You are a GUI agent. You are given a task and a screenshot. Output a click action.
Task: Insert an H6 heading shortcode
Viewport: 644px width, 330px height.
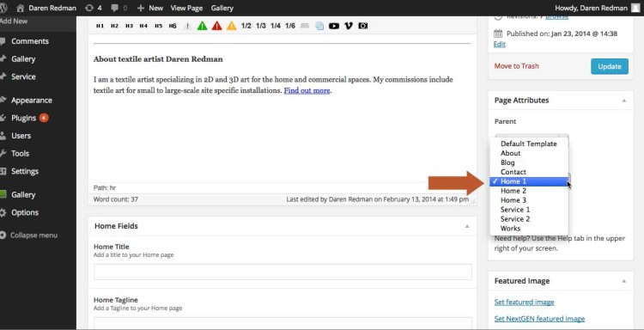[x=173, y=26]
